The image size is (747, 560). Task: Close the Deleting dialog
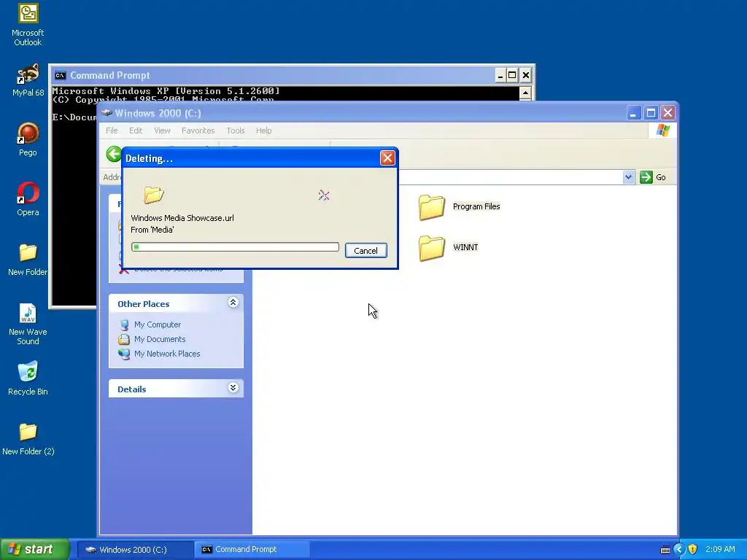point(387,158)
